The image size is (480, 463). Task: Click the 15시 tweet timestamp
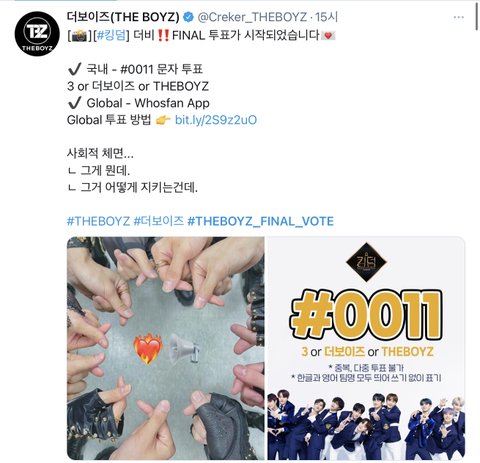coord(327,17)
